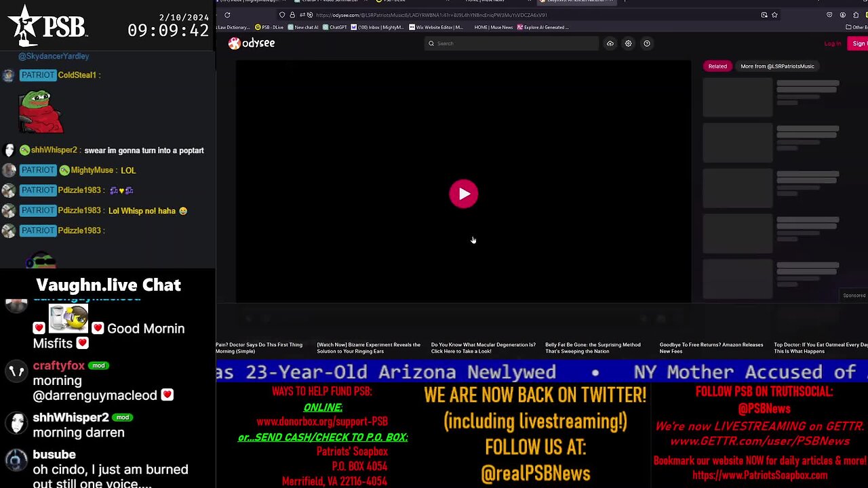Viewport: 868px width, 488px height.
Task: Open the Odysee logo home link
Action: (x=252, y=43)
